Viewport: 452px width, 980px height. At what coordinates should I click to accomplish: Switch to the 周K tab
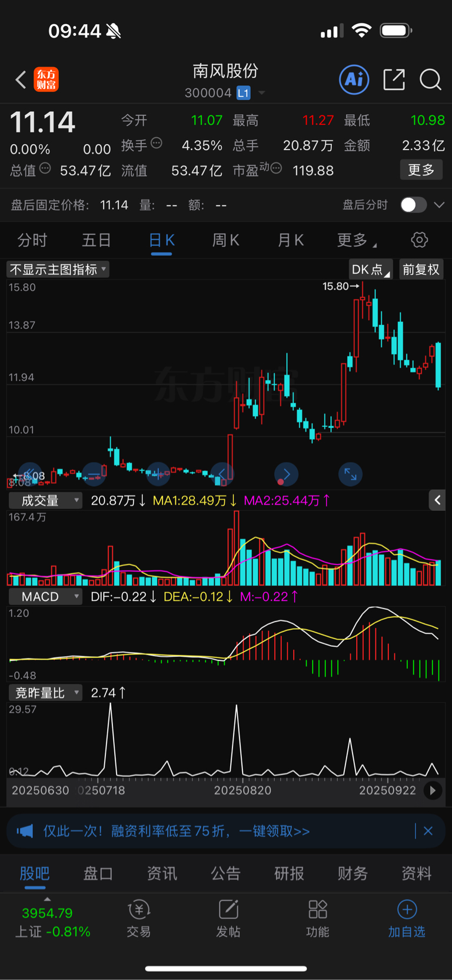(225, 240)
